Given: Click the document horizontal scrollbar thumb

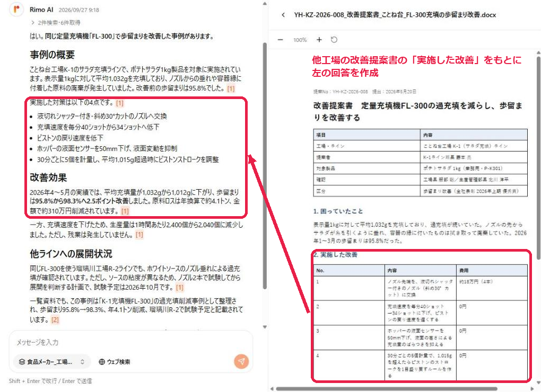Looking at the screenshot, I should pyautogui.click(x=387, y=389).
